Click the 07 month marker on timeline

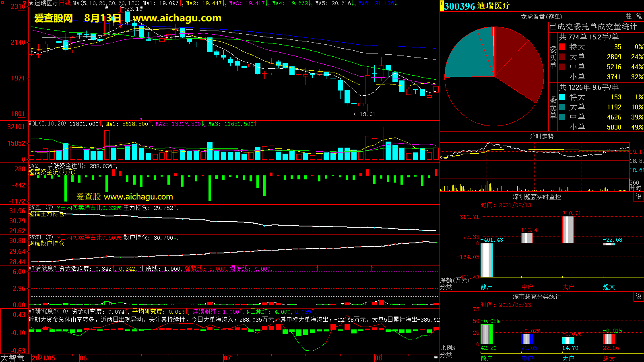[x=227, y=358]
